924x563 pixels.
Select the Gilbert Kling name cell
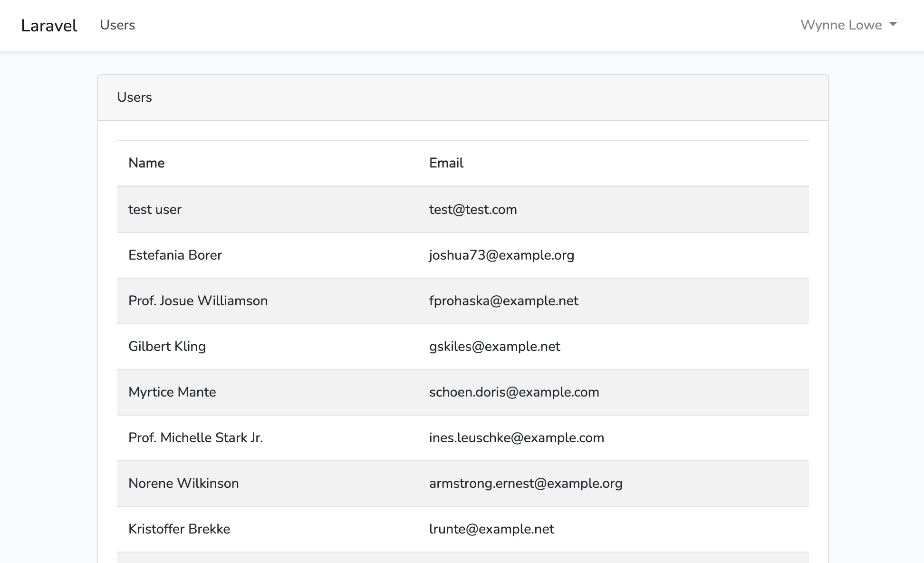[x=167, y=346]
